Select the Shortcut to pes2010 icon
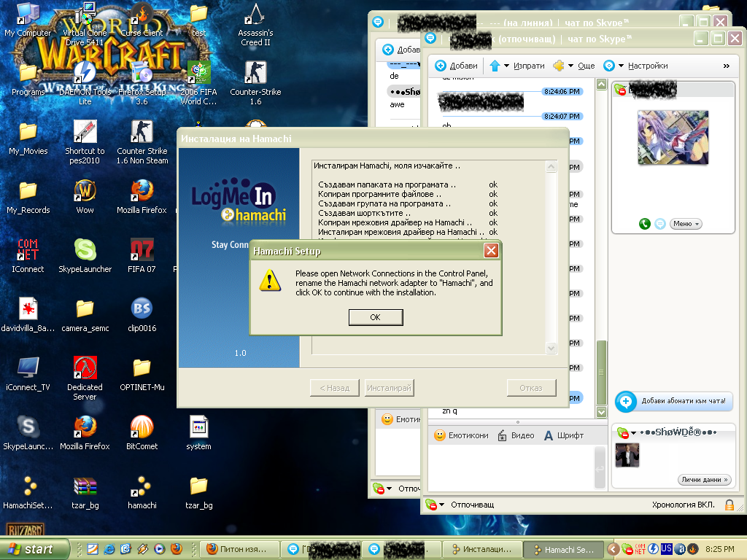Screen dimensions: 747x560 pyautogui.click(x=85, y=142)
